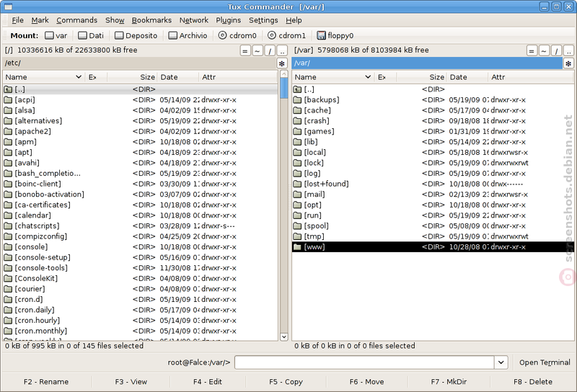577x392 pixels.
Task: Select the [ConsoleKit] folder
Action: click(x=140, y=278)
